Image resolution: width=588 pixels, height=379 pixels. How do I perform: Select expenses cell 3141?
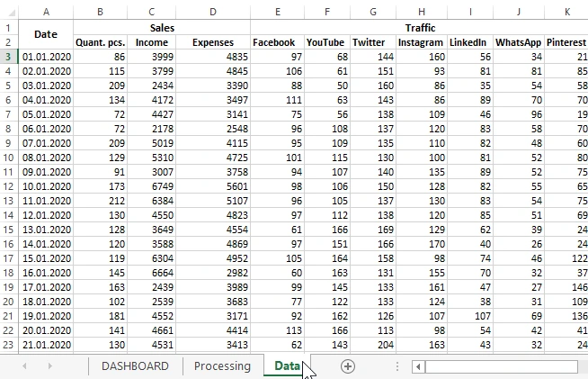(213, 114)
